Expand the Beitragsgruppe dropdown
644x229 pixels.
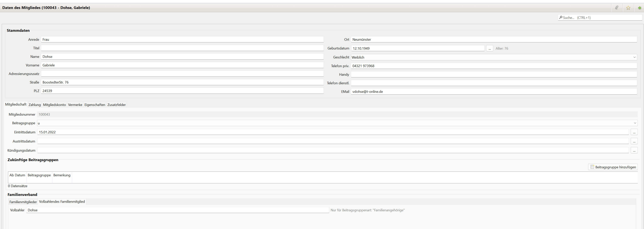click(x=635, y=123)
